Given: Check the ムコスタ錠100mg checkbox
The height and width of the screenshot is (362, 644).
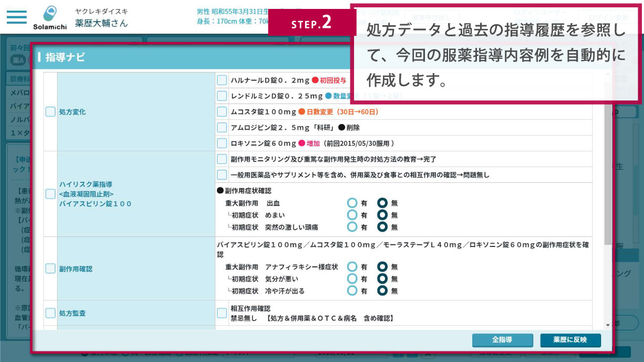Looking at the screenshot, I should point(222,111).
